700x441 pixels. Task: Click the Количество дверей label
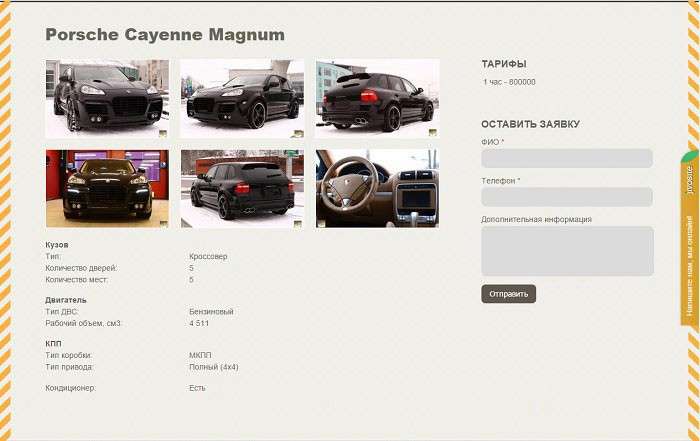pos(81,268)
